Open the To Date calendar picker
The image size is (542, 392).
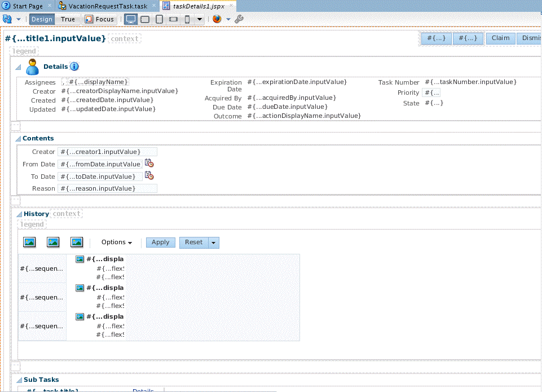pyautogui.click(x=149, y=175)
